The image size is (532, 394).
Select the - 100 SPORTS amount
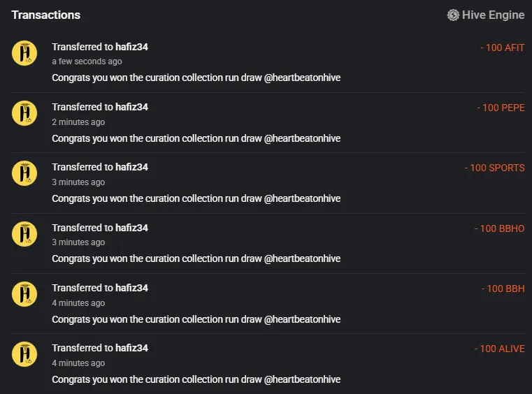point(495,168)
